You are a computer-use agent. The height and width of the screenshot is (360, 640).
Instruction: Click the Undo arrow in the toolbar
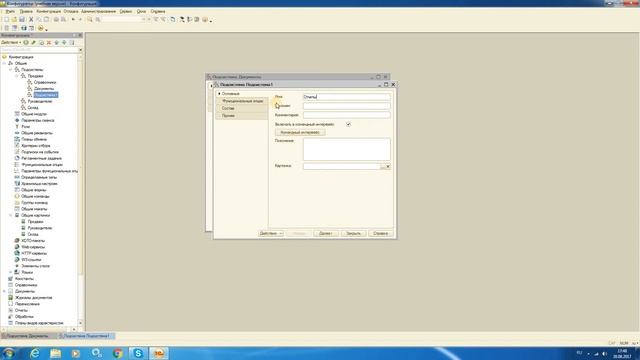click(73, 19)
